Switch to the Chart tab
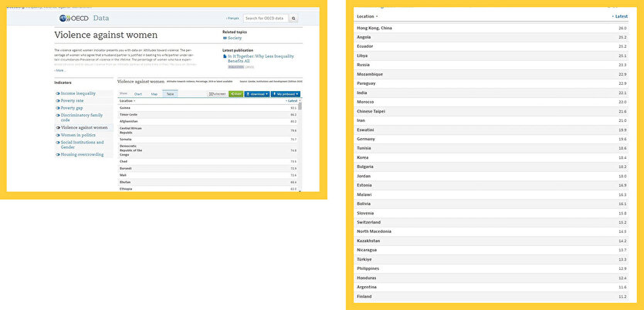This screenshot has width=644, height=310. pyautogui.click(x=139, y=93)
